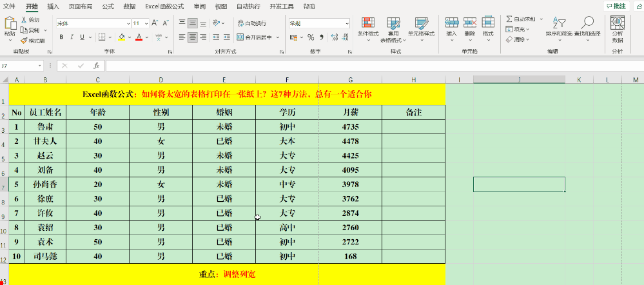The width and height of the screenshot is (644, 285).
Task: Expand the font size dropdown
Action: pyautogui.click(x=146, y=23)
